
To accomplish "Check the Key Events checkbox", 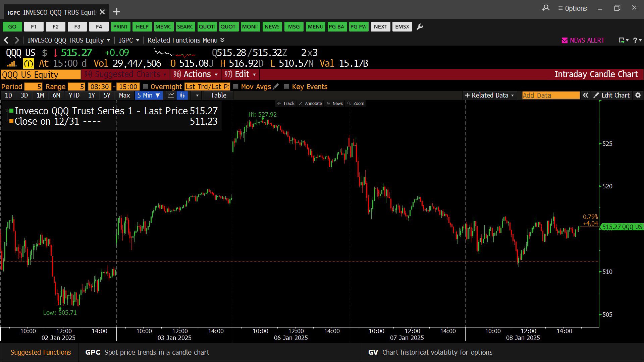I will tap(286, 87).
